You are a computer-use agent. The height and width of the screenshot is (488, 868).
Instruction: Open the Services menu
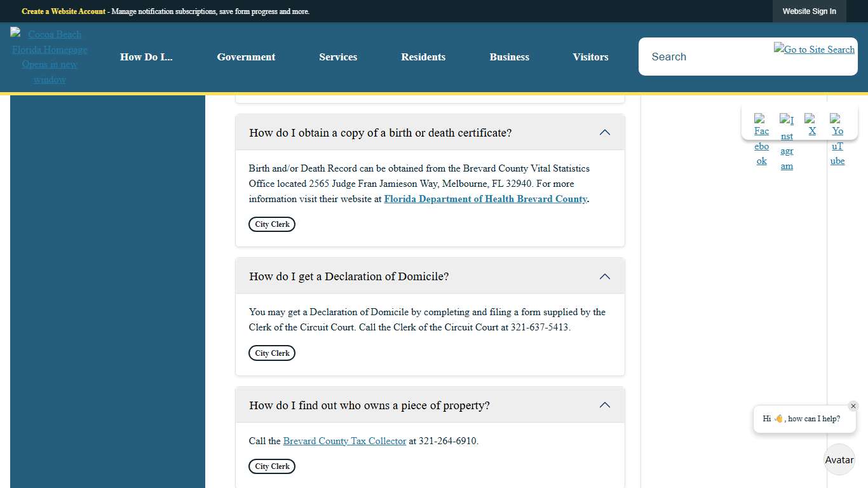point(338,57)
